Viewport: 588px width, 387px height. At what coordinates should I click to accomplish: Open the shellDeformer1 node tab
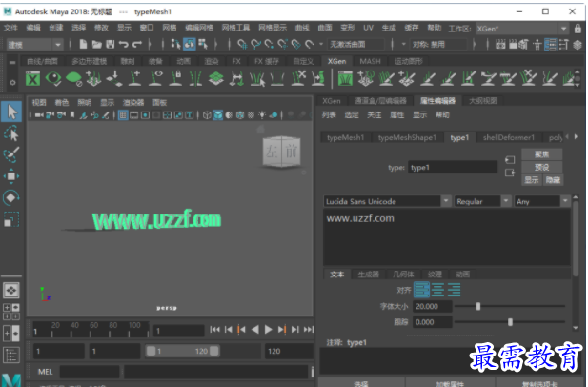[x=509, y=137]
